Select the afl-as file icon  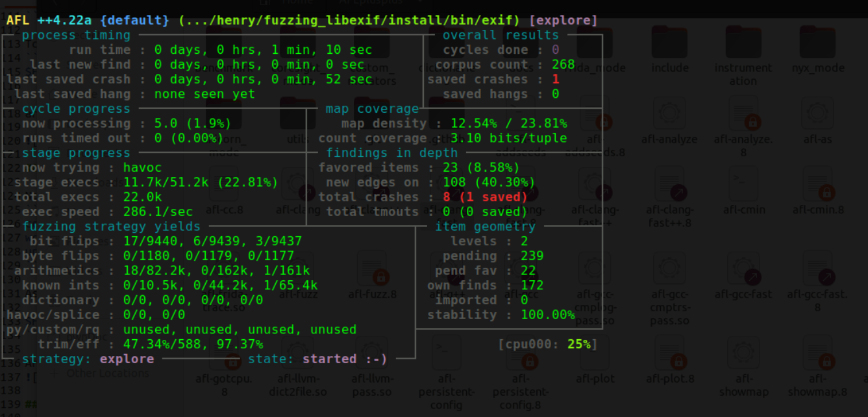[817, 117]
